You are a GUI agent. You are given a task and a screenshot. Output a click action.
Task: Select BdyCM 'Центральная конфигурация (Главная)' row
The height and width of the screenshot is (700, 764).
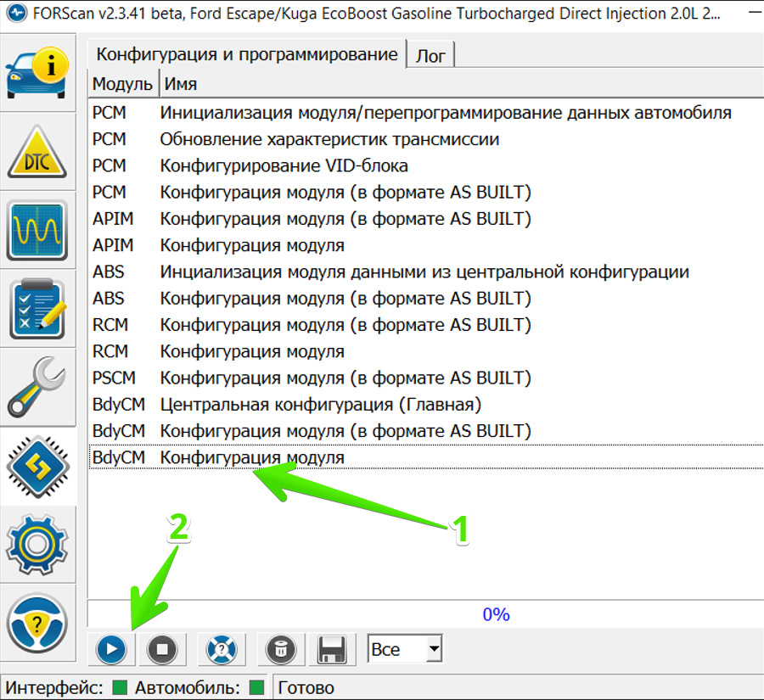tap(426, 405)
